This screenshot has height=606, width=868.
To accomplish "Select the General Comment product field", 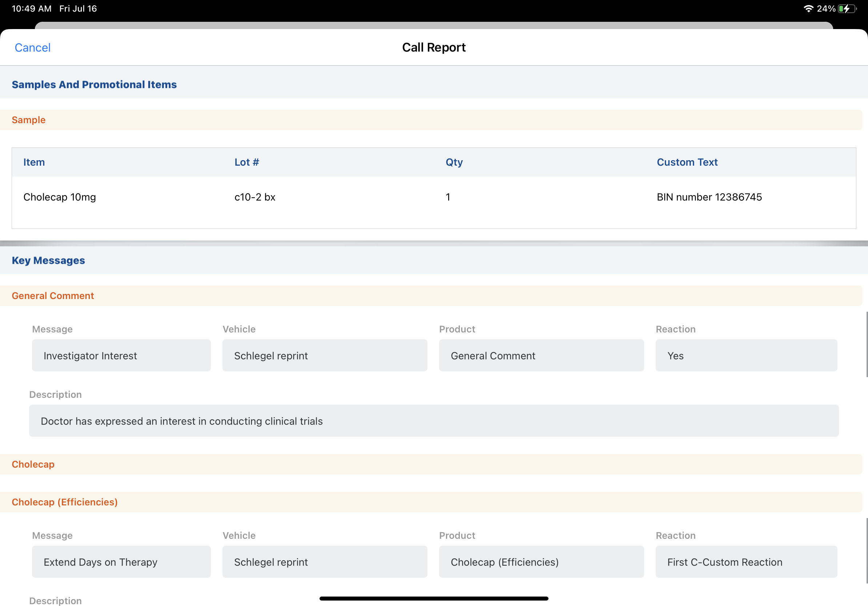I will point(541,356).
